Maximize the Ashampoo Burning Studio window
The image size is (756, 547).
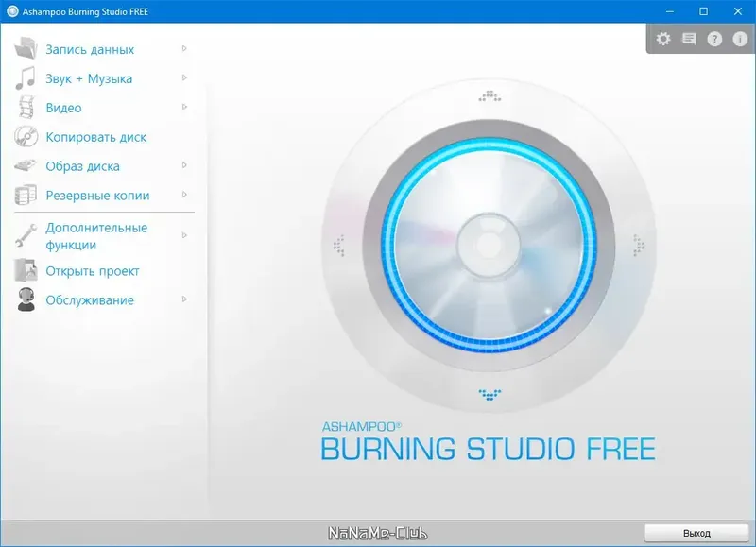click(703, 11)
